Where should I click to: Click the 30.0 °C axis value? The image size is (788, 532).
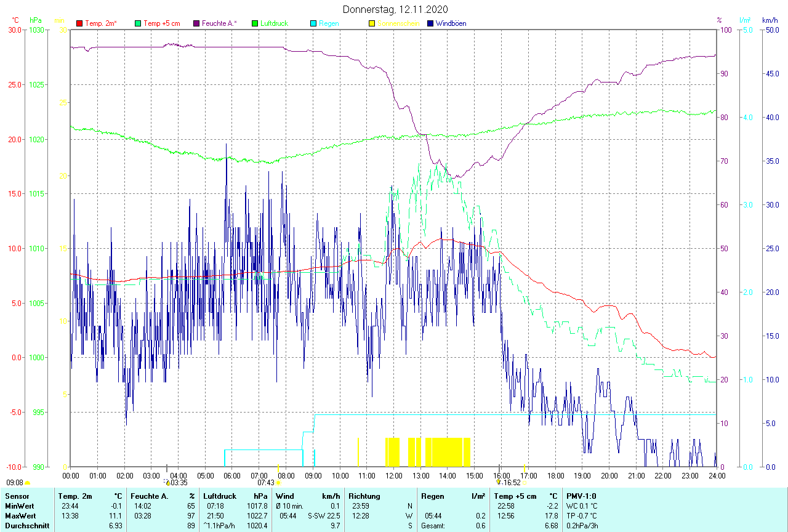point(14,30)
